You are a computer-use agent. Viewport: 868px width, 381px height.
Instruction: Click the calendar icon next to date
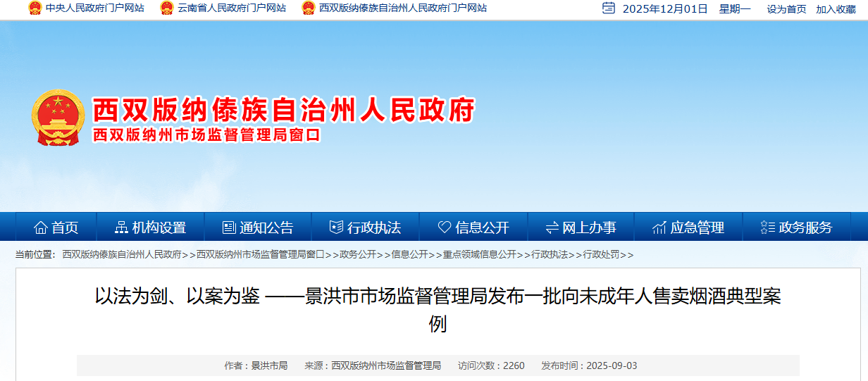point(609,8)
